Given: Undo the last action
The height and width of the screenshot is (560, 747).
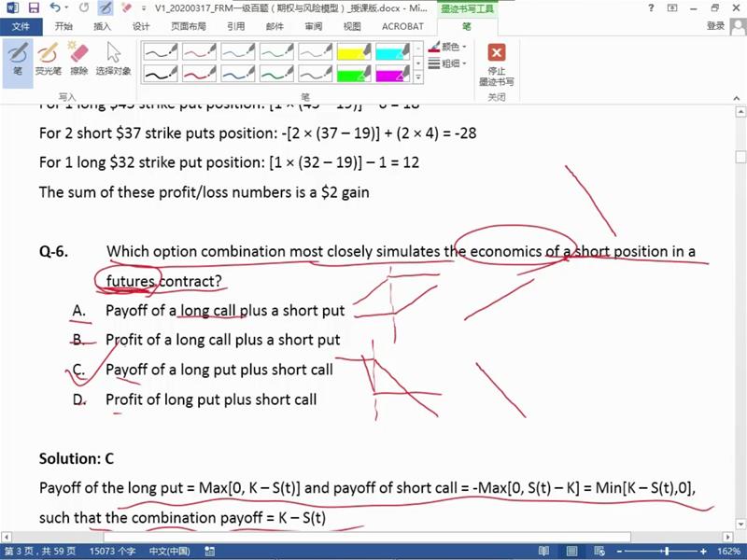Looking at the screenshot, I should coord(55,7).
